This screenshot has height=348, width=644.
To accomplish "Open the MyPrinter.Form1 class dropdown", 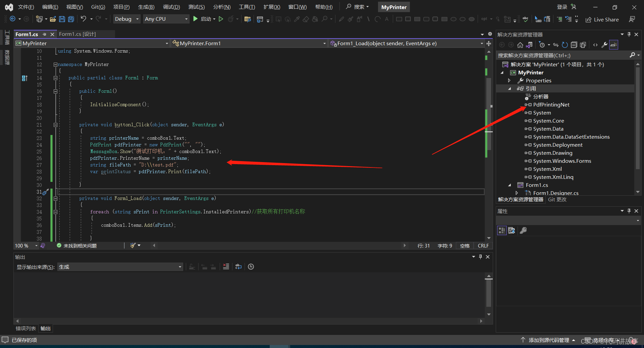I will point(249,44).
